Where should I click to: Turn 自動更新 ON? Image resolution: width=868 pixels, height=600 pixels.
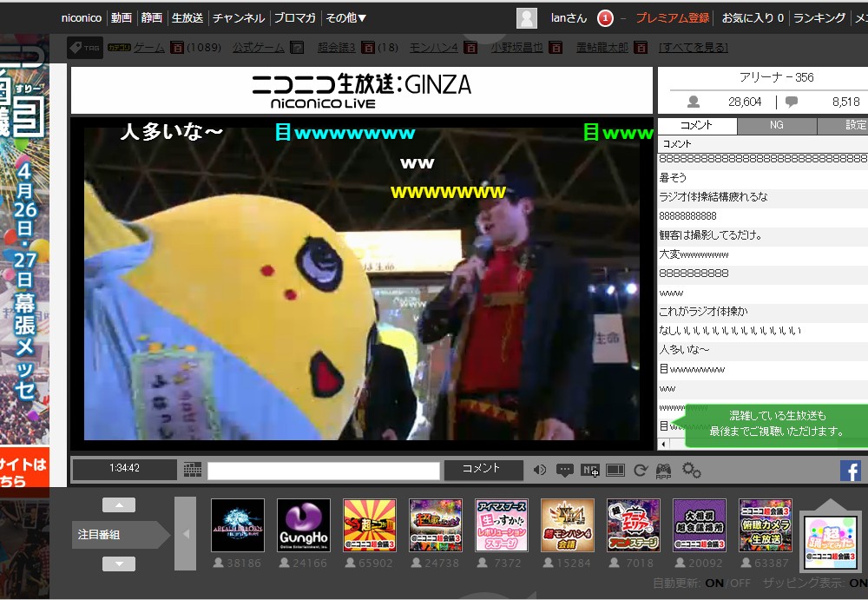click(x=714, y=583)
